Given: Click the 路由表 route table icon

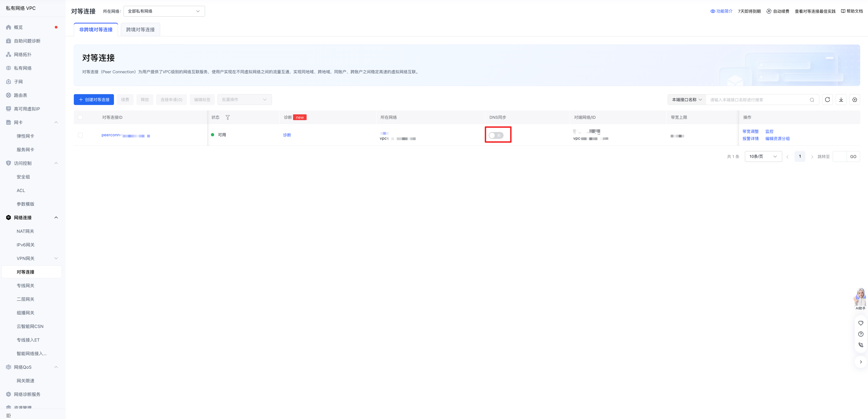Looking at the screenshot, I should coord(9,95).
